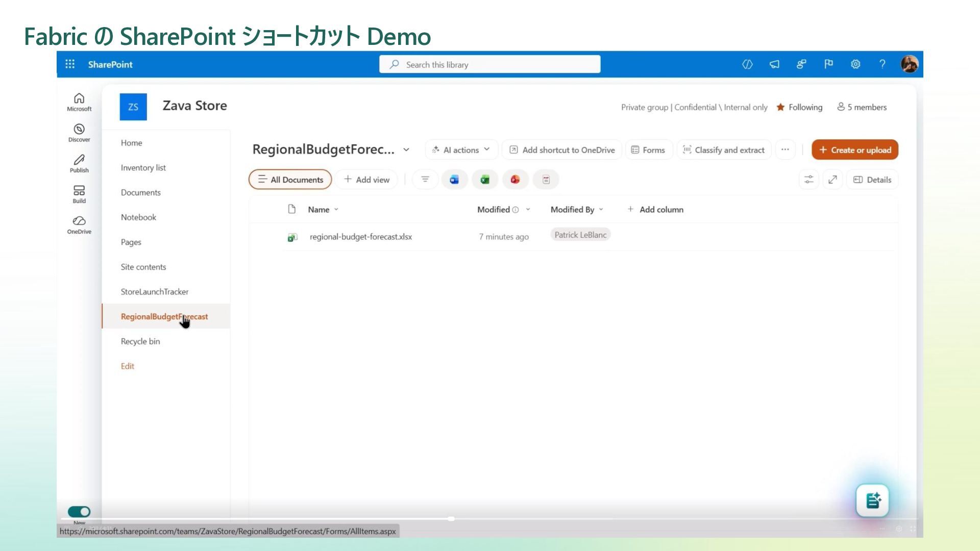
Task: Go to Site contents in navigation
Action: (x=143, y=267)
